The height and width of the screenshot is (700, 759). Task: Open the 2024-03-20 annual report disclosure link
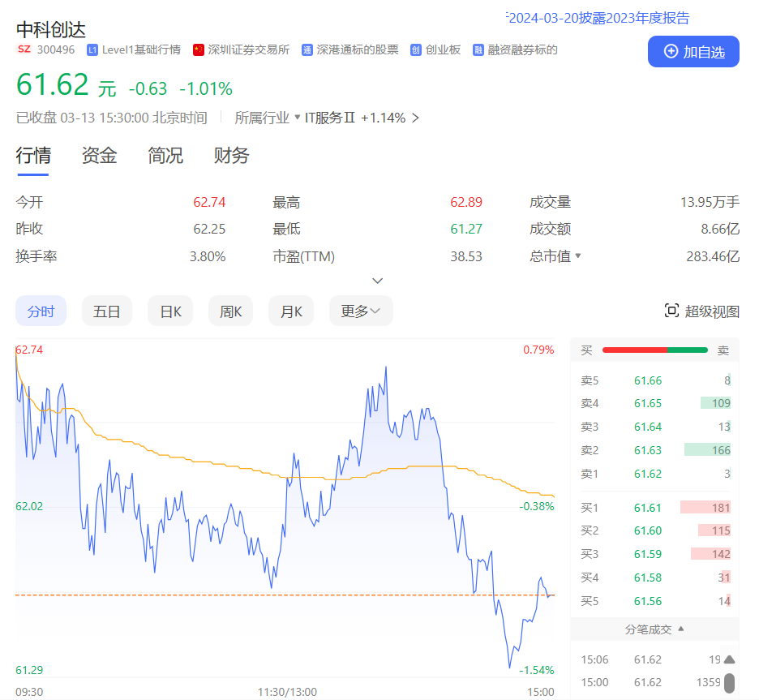click(598, 19)
